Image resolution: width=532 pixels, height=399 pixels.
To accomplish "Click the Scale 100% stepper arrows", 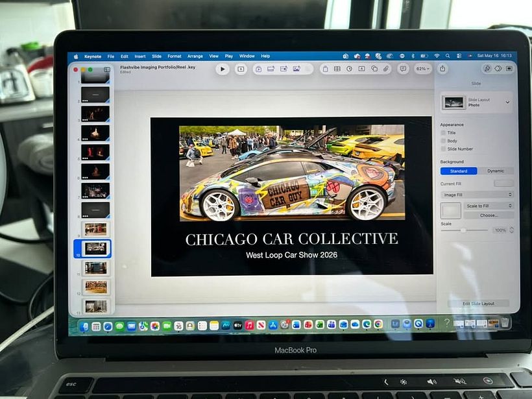I will [x=511, y=230].
